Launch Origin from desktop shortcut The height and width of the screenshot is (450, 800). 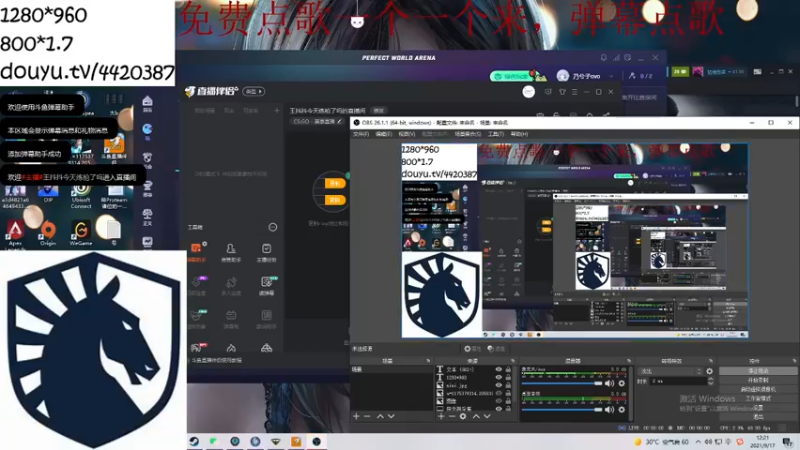[48, 234]
